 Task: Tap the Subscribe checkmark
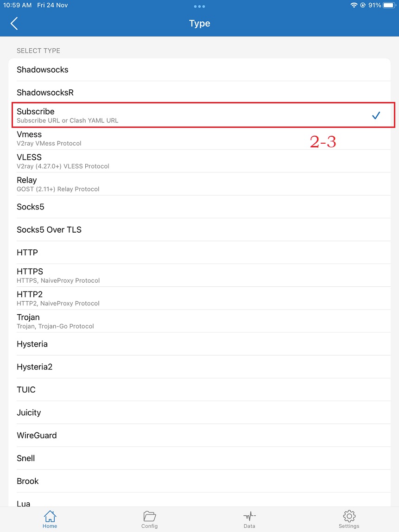click(x=376, y=115)
